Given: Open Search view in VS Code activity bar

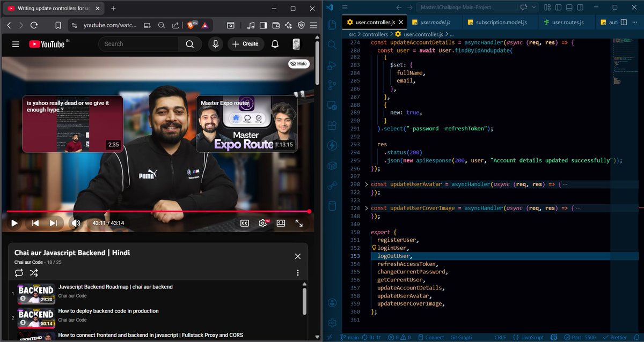Looking at the screenshot, I should 332,45.
